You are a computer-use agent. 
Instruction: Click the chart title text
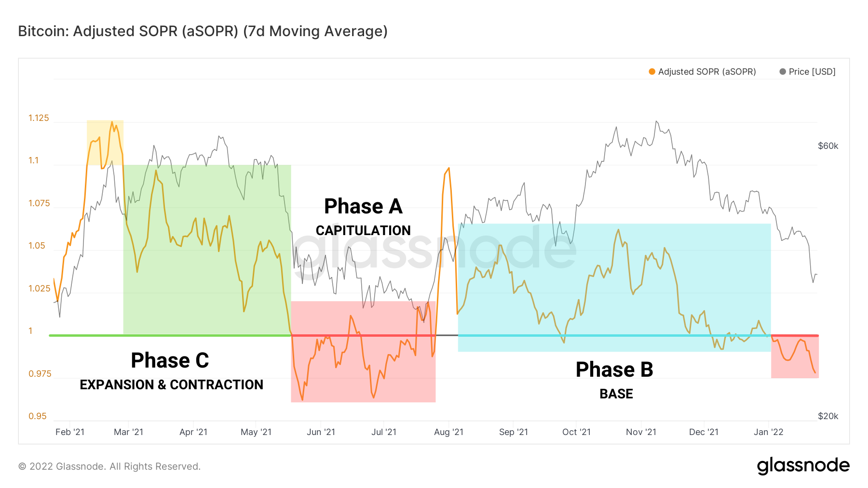click(x=203, y=31)
